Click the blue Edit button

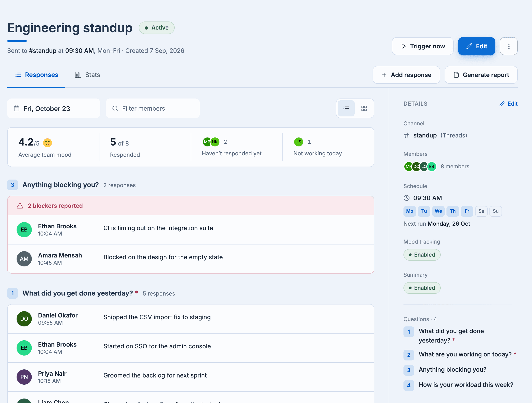[x=476, y=46]
